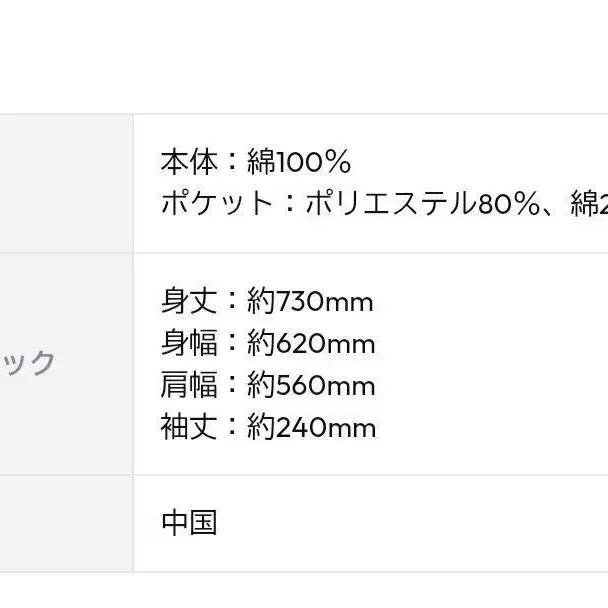Select the 身幅:約620mm body width line

click(268, 343)
